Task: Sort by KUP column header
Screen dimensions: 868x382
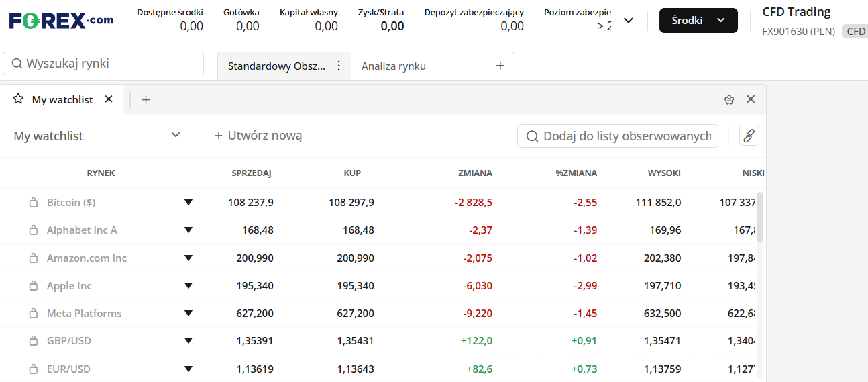Action: [x=352, y=173]
